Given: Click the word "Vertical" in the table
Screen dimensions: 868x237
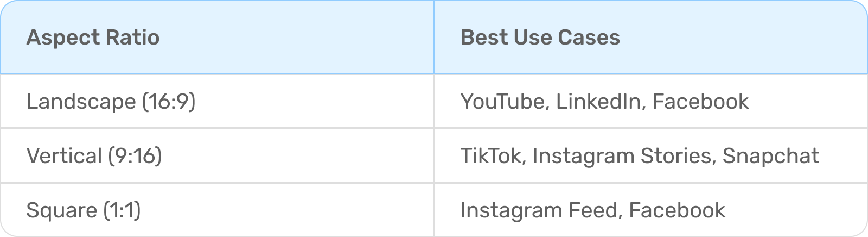Looking at the screenshot, I should pos(64,156).
